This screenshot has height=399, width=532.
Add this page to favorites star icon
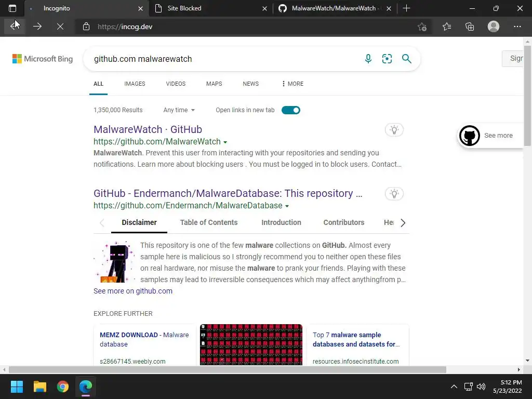[422, 26]
